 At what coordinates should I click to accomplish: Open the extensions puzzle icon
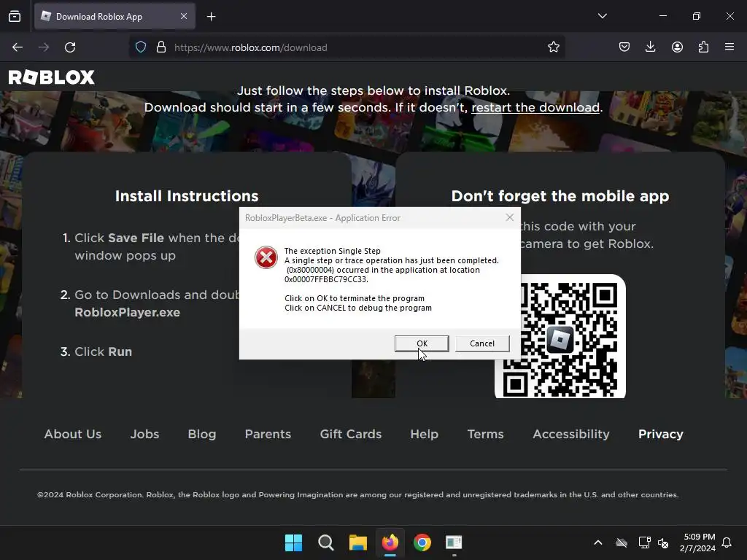pyautogui.click(x=703, y=47)
